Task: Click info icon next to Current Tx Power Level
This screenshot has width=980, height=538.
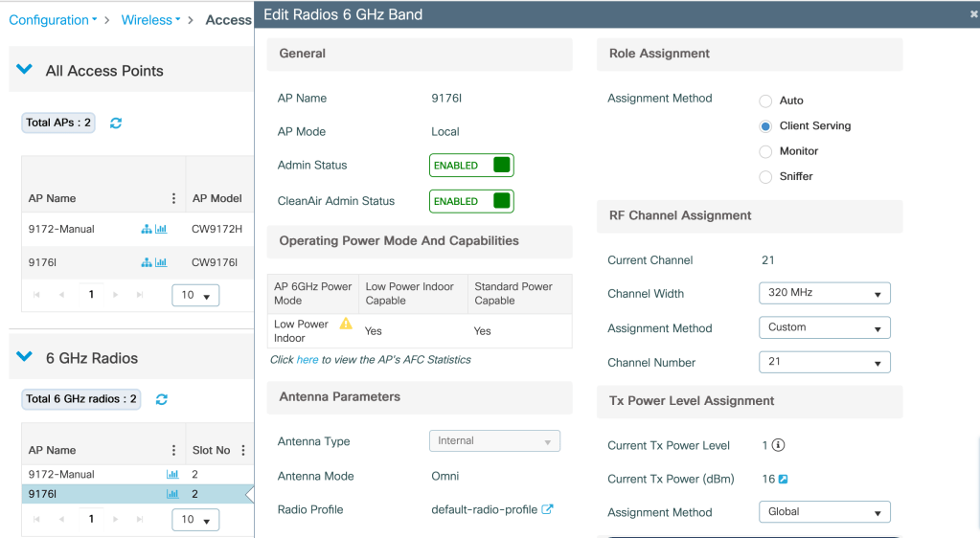Action: point(779,445)
